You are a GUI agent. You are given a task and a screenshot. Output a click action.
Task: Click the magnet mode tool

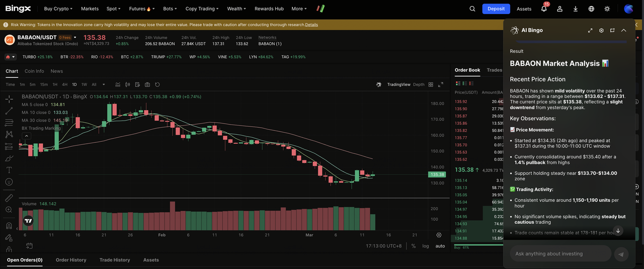click(x=9, y=226)
